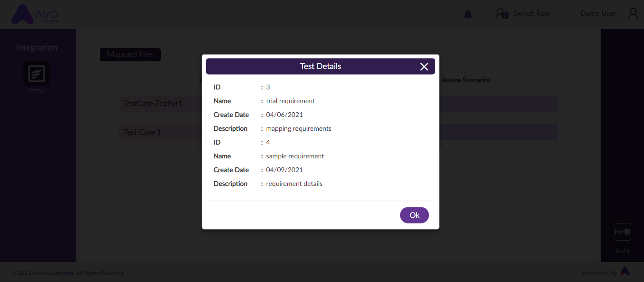This screenshot has height=282, width=644.
Task: Confirm with the Ok button
Action: point(414,215)
